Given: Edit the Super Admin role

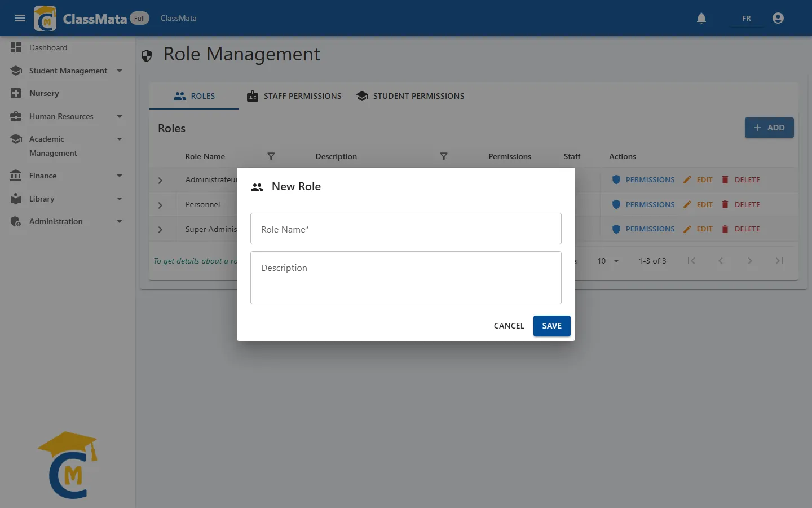Looking at the screenshot, I should tap(698, 229).
